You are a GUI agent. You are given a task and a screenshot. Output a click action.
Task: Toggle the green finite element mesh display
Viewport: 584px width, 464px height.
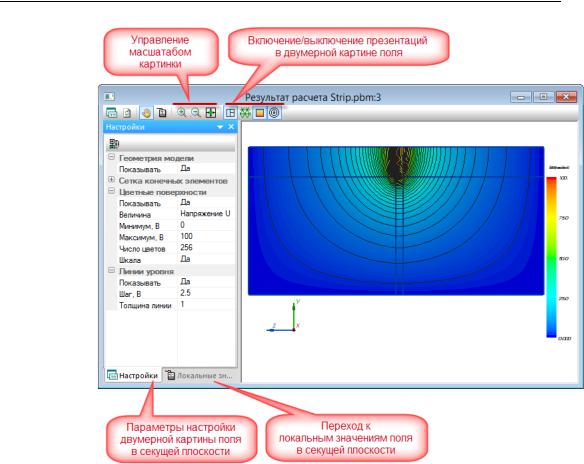coord(245,112)
